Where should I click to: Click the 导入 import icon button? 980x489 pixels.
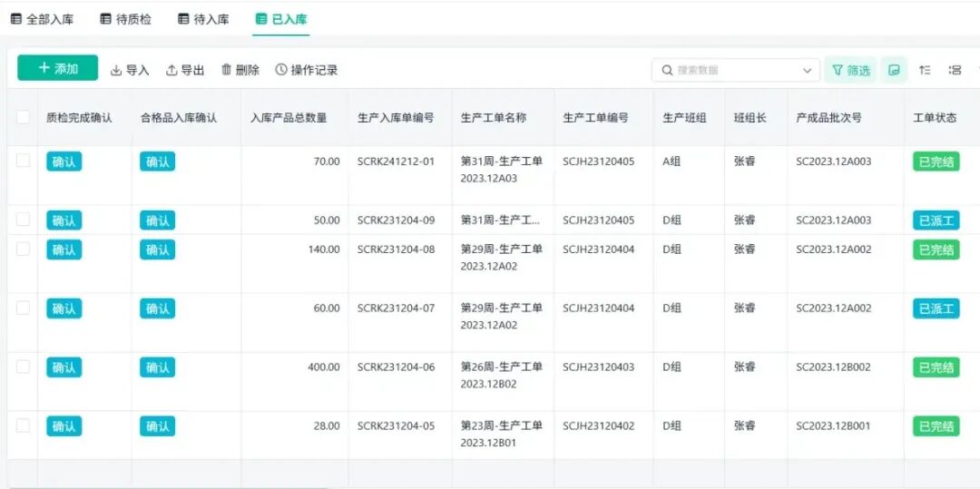130,70
